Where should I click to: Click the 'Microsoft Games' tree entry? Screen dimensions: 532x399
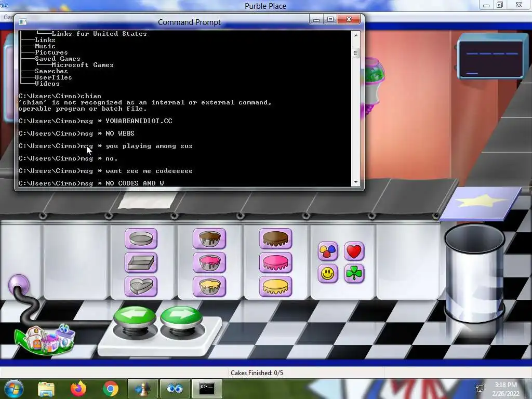pos(83,65)
